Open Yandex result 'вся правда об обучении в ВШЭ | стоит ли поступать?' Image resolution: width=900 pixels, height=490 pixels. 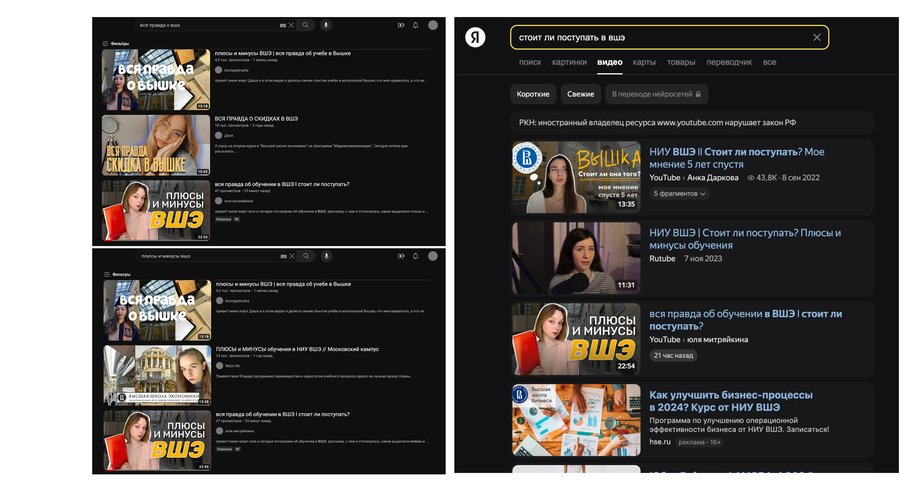tap(745, 320)
